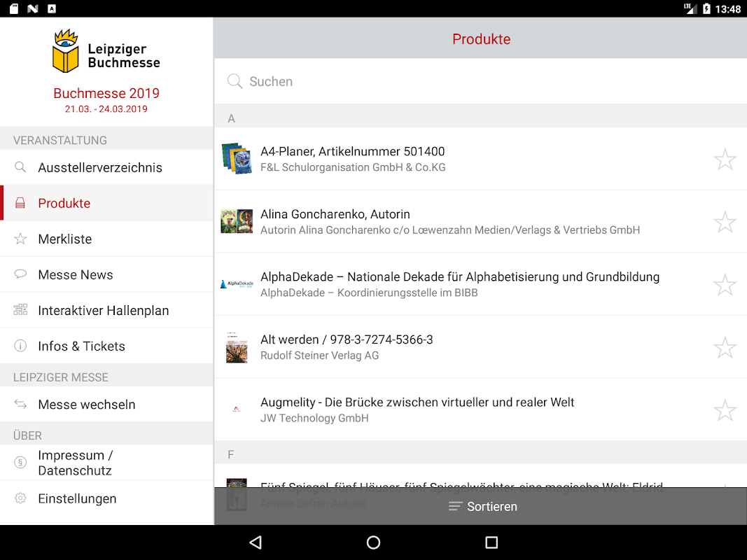Image resolution: width=747 pixels, height=560 pixels.
Task: Click the battery icon in status bar
Action: (706, 8)
